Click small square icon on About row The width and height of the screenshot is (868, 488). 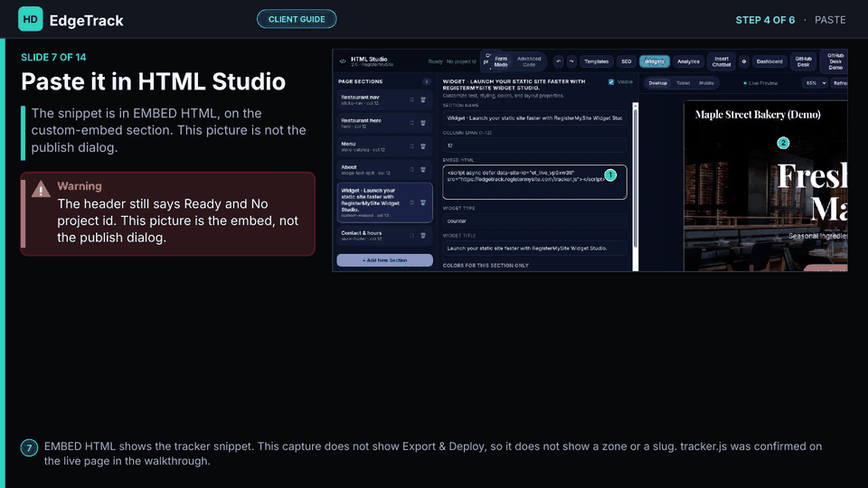[x=412, y=170]
